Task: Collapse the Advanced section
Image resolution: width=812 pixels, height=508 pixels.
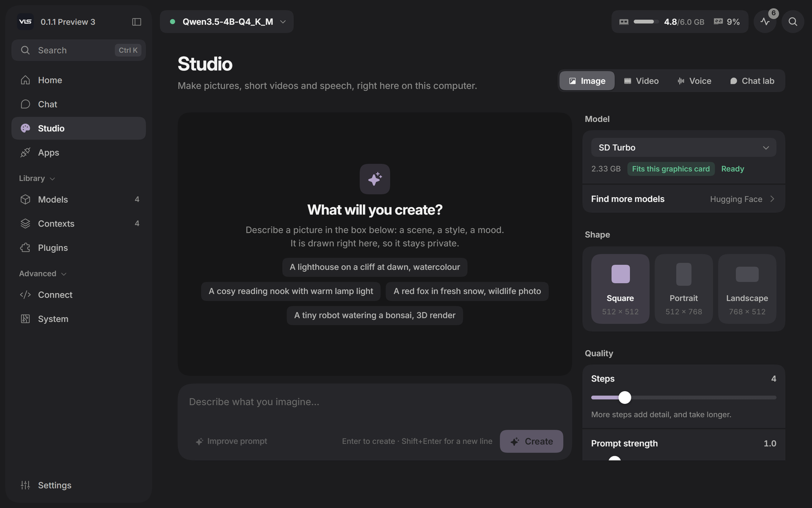Action: click(43, 273)
